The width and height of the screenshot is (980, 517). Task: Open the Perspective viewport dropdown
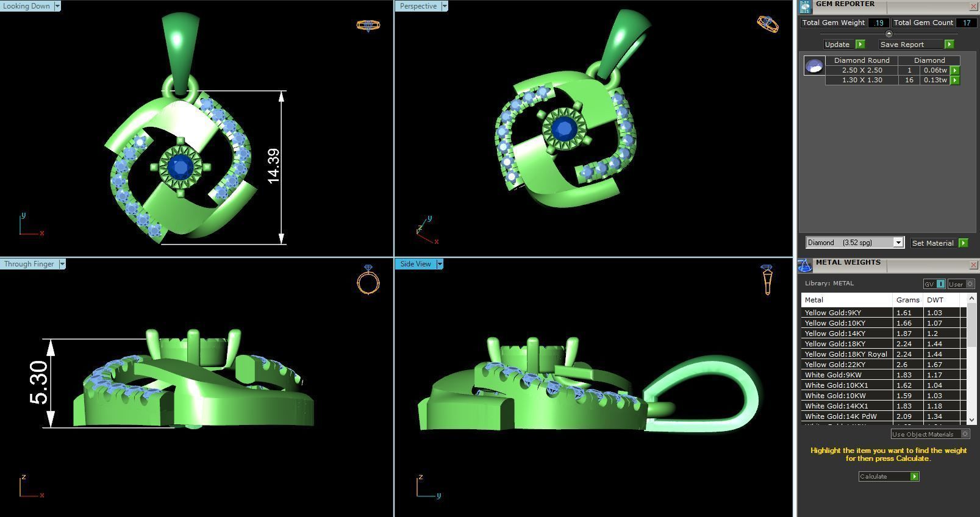pos(444,6)
